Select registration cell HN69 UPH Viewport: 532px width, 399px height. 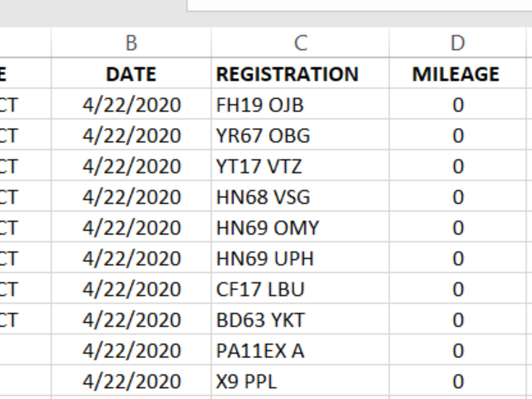coord(300,258)
